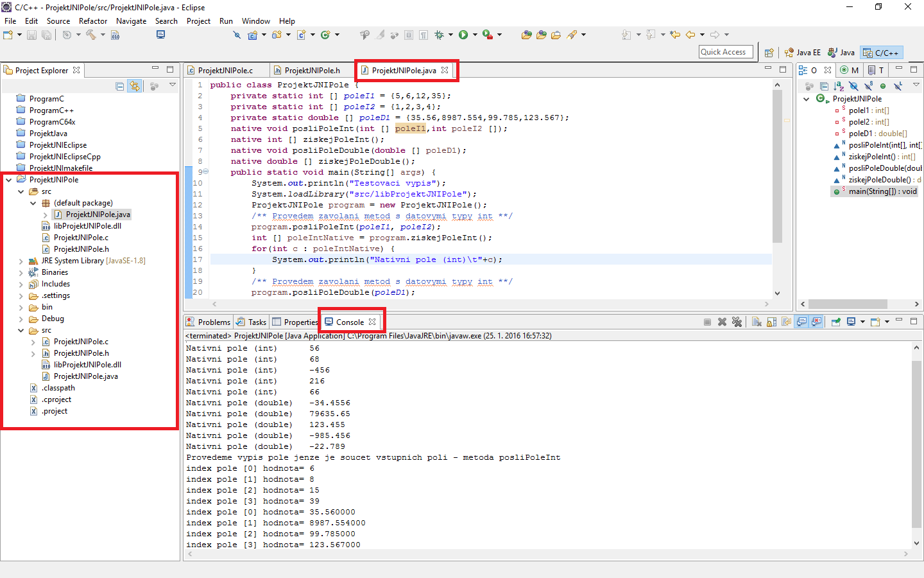Enable Scroll Lock in the Console

tap(771, 321)
